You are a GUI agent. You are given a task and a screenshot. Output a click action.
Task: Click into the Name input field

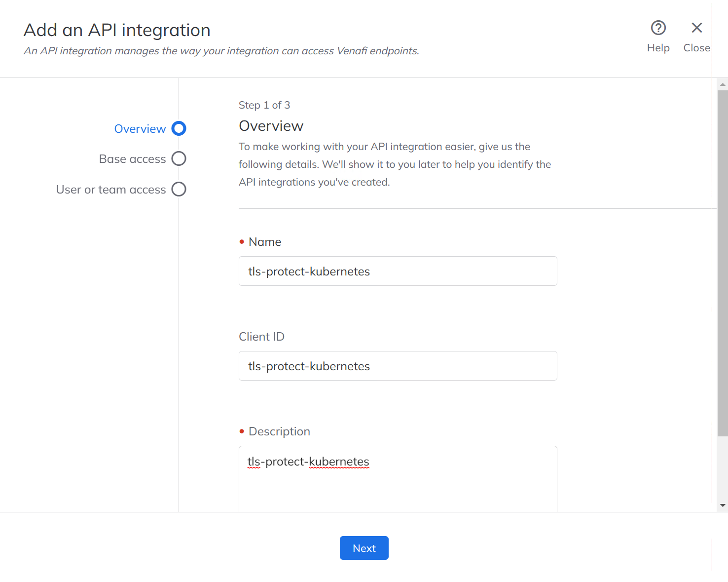click(398, 271)
